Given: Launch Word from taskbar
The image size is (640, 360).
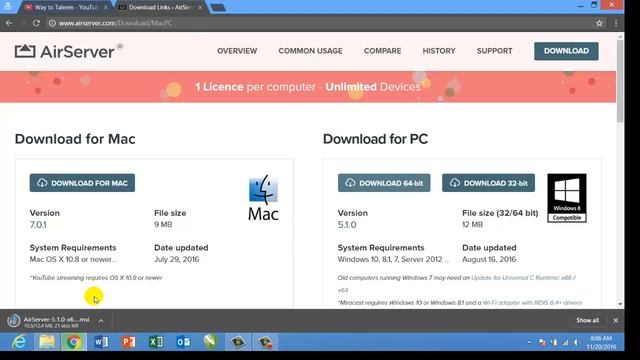Looking at the screenshot, I should click(101, 342).
